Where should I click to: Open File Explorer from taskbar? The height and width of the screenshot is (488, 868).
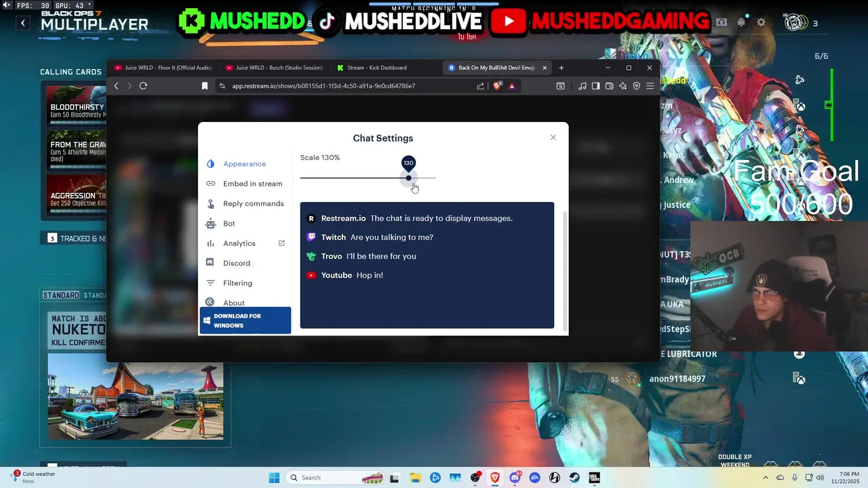415,478
